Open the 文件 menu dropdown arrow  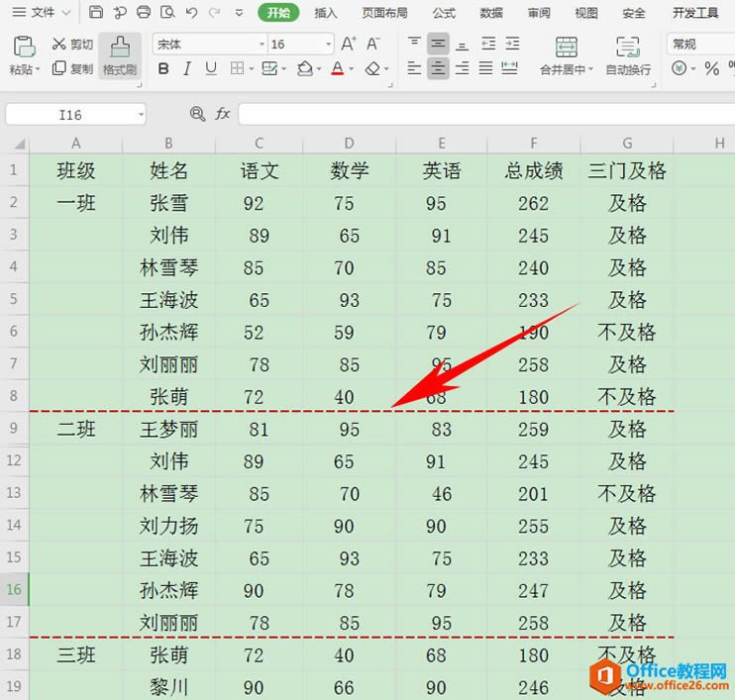click(x=66, y=13)
